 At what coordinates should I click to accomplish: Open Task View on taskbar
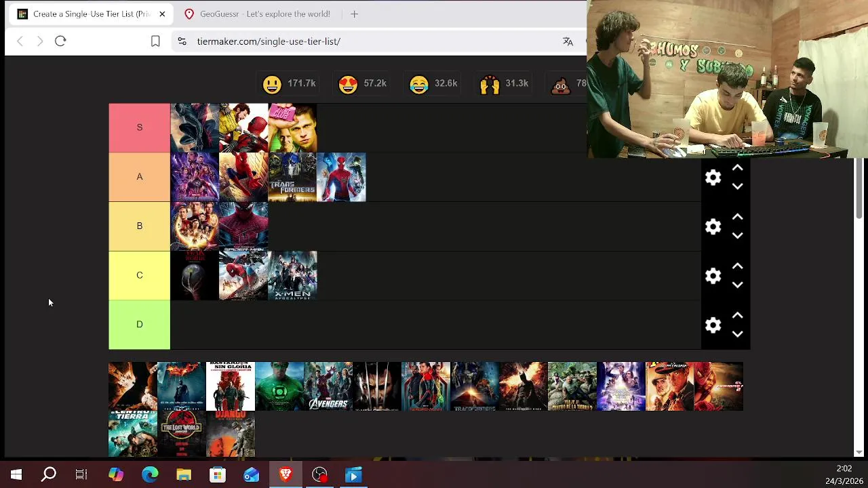[81, 475]
